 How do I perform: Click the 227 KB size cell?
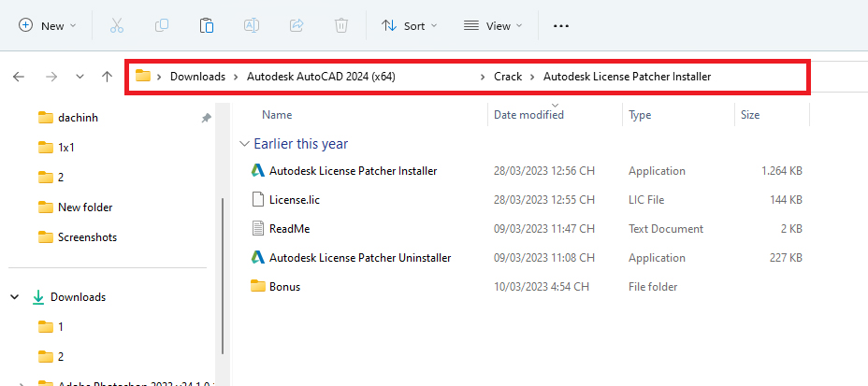786,258
